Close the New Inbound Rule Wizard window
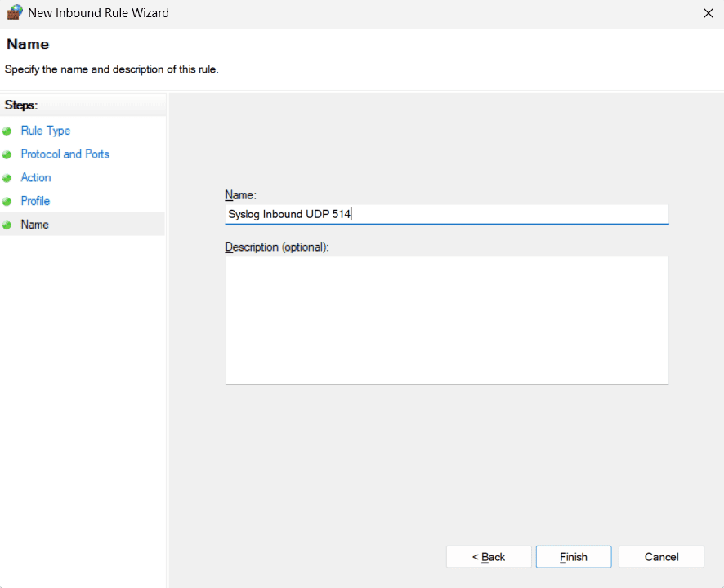The image size is (724, 588). point(708,12)
